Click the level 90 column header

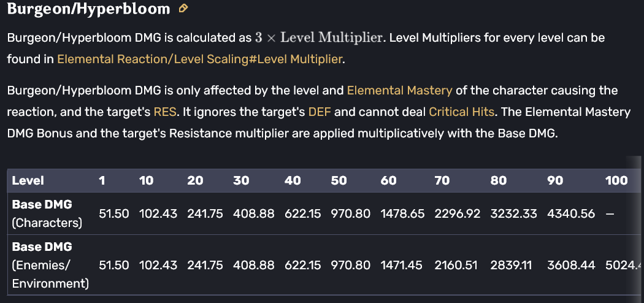point(556,180)
